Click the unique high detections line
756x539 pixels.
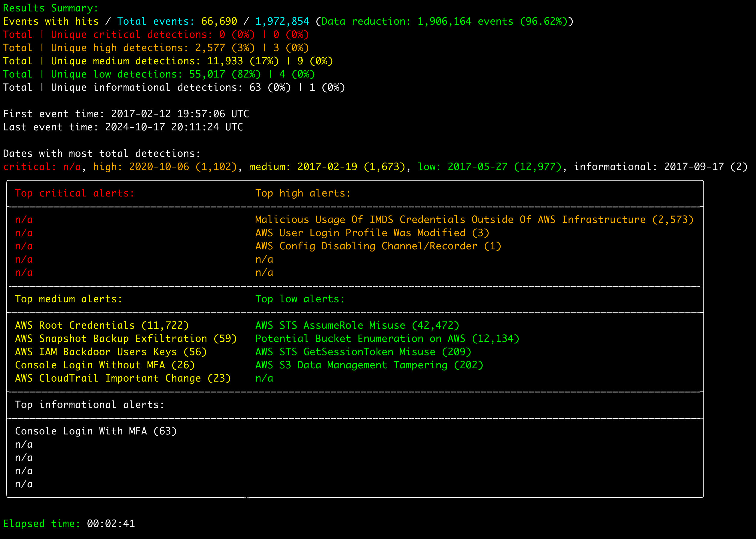(156, 48)
